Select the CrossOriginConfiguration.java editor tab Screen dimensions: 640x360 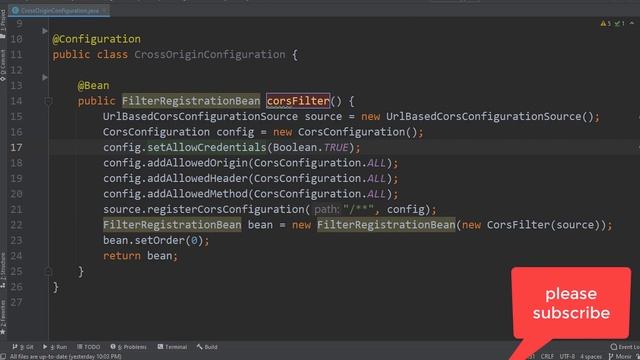(x=59, y=11)
